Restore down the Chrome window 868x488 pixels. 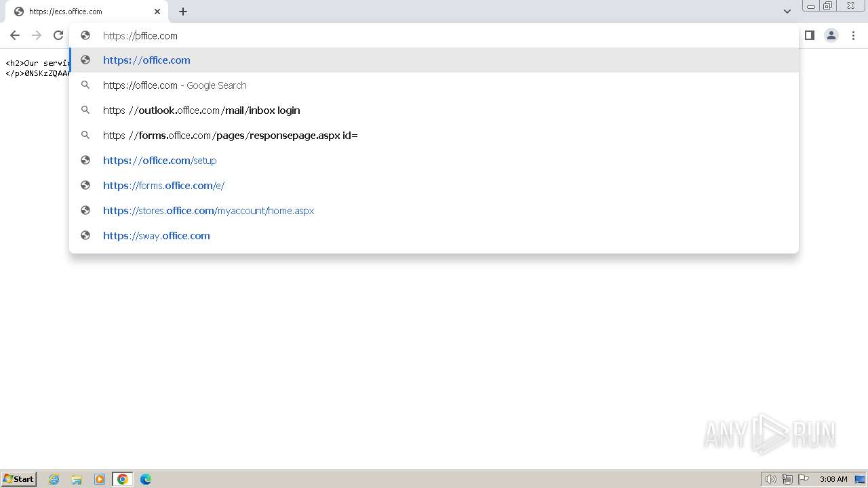coord(828,6)
